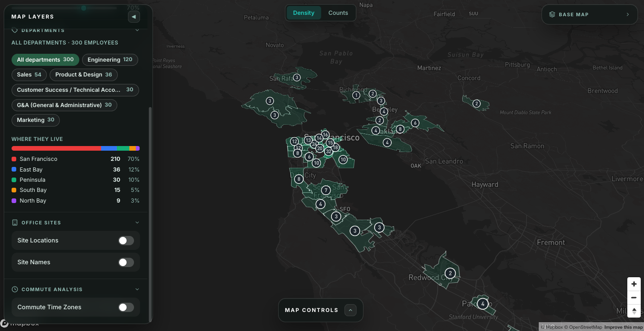Filter by Sales department

point(29,75)
